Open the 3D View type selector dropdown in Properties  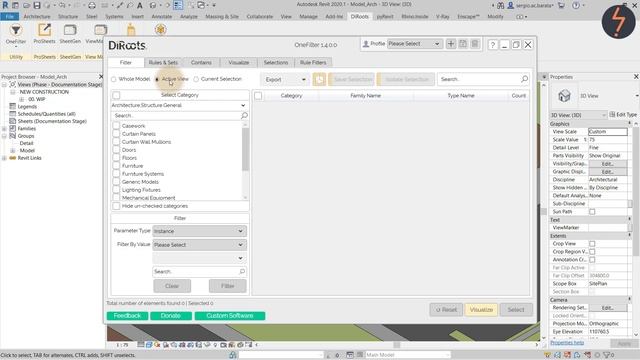pos(578,115)
